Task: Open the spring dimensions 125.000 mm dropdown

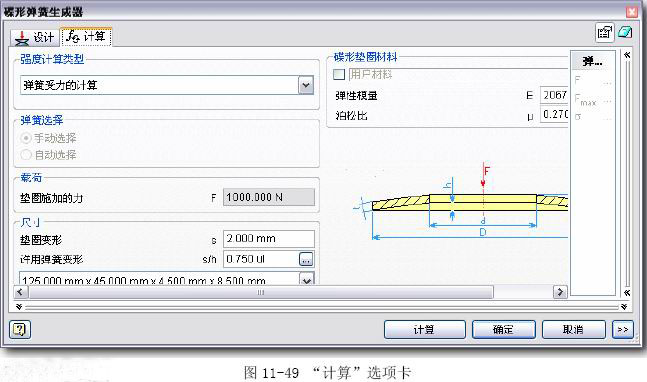Action: pos(306,279)
